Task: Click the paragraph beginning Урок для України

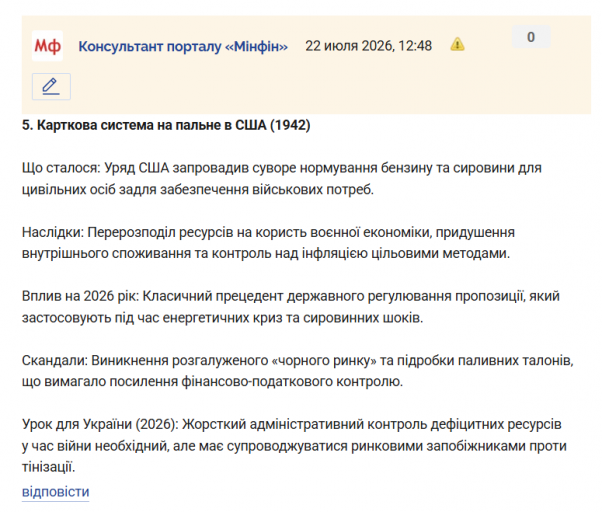Action: pos(294,446)
